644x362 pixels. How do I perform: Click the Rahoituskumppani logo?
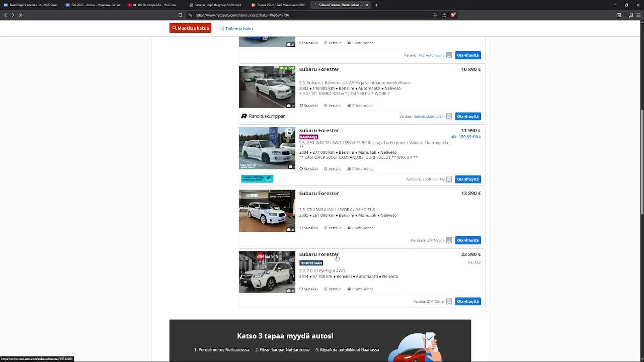coord(264,116)
